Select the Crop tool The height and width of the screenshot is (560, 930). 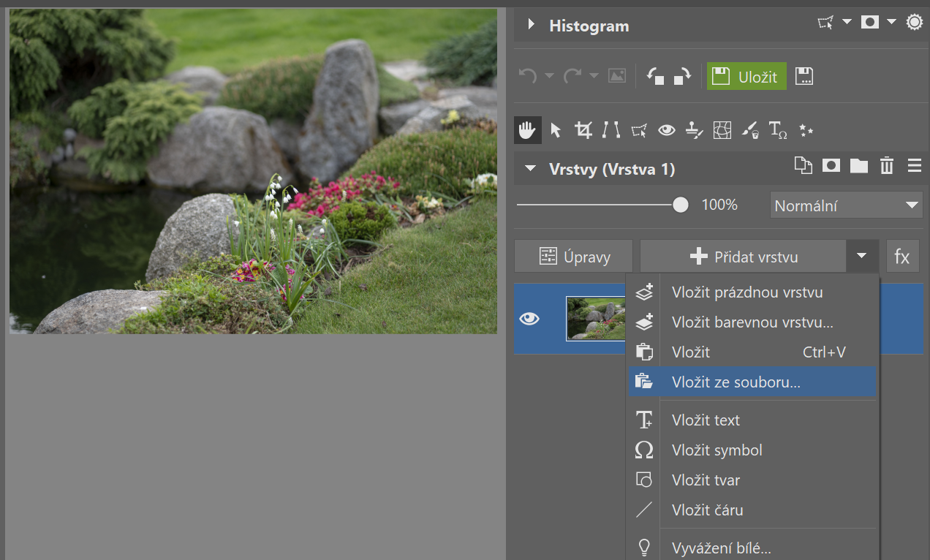click(x=583, y=130)
